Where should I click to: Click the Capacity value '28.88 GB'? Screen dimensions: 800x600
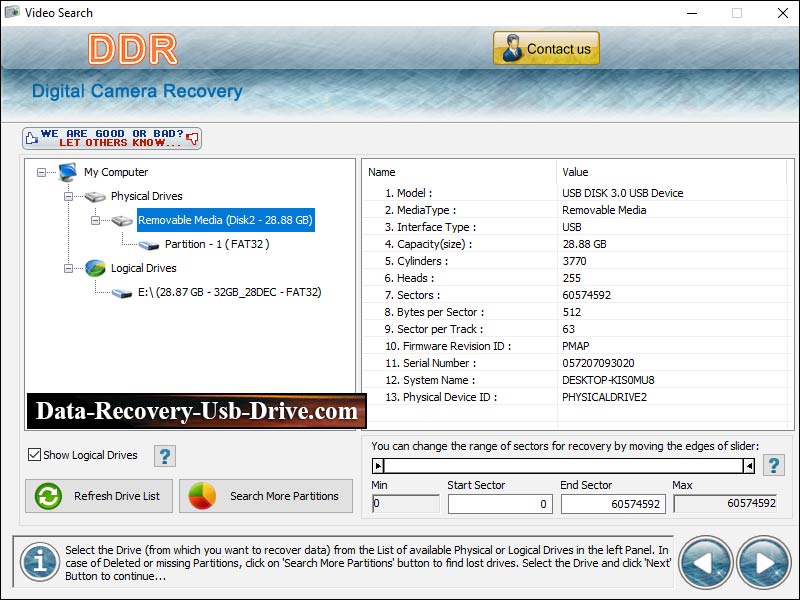coord(584,244)
